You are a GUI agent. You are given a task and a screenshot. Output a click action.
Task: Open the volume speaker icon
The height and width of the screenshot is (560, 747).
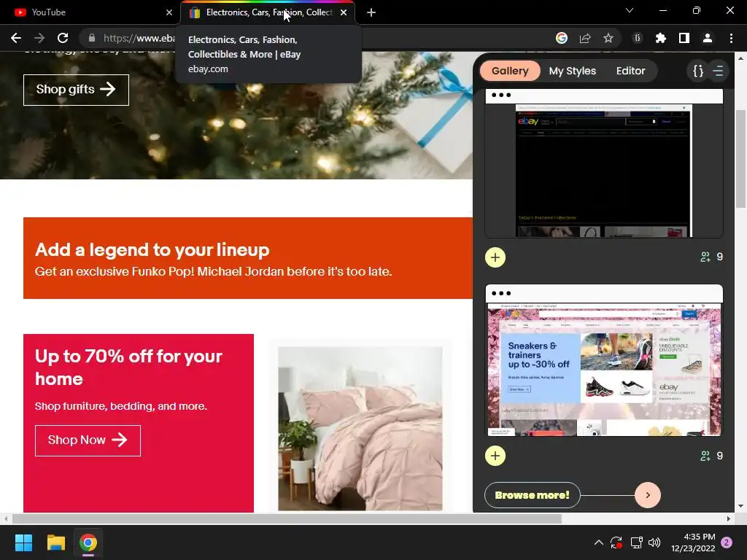pyautogui.click(x=654, y=542)
